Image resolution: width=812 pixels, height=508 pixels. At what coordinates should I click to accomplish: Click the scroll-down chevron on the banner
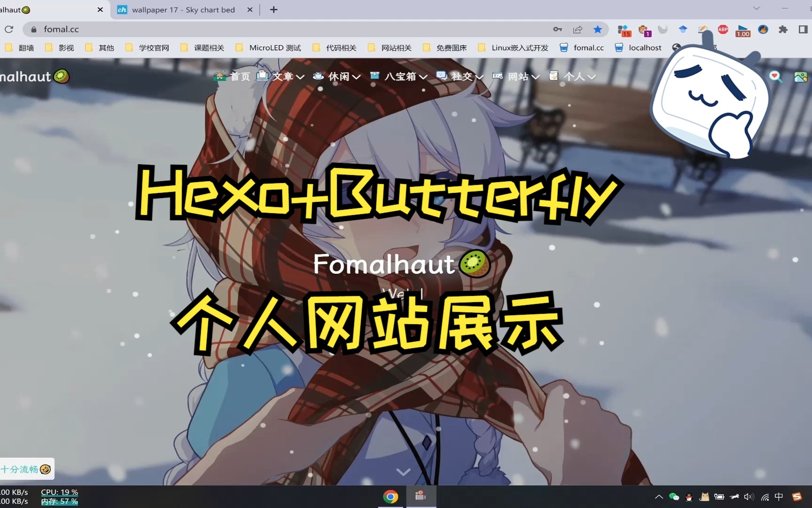point(403,471)
